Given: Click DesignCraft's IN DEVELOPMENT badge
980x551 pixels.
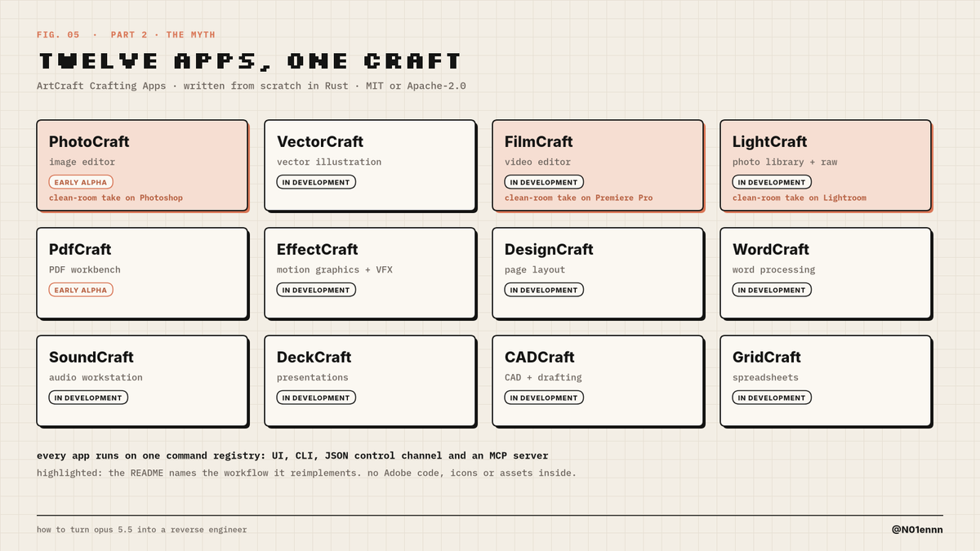Looking at the screenshot, I should pos(544,290).
